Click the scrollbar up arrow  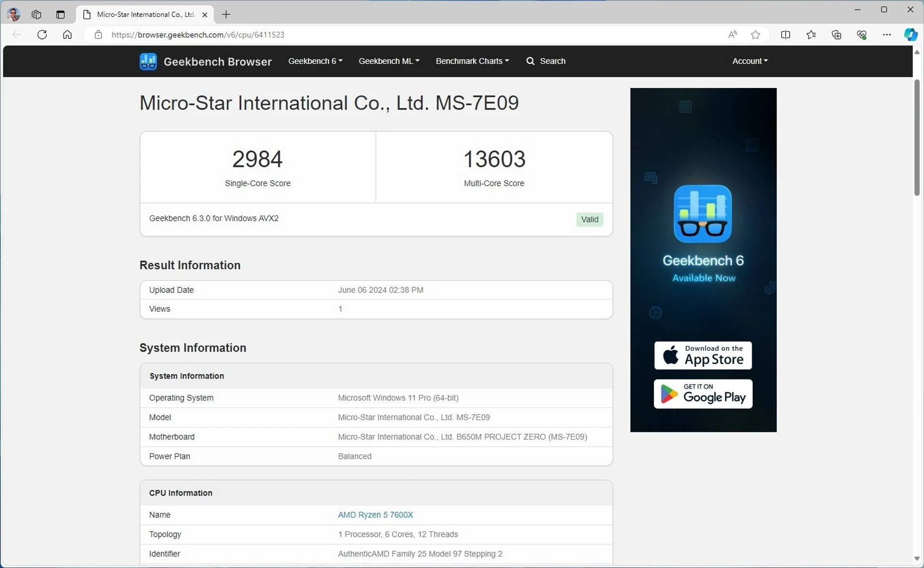click(x=917, y=52)
